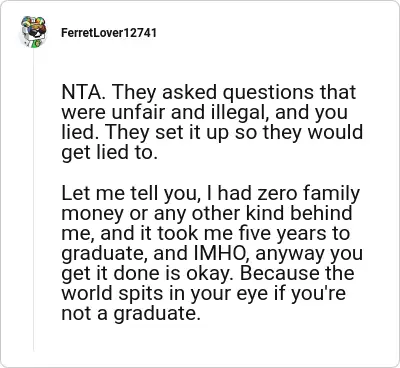Collapse comment using the vertical thread line
The image size is (400, 368).
click(x=34, y=200)
